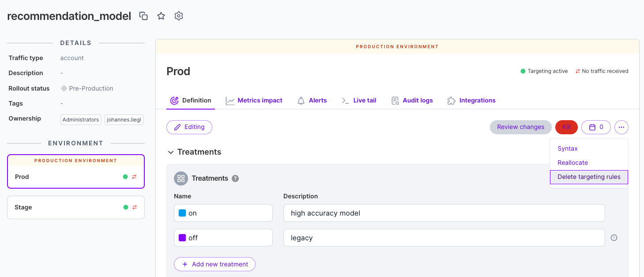Click the Treatments grid icon

click(x=181, y=178)
